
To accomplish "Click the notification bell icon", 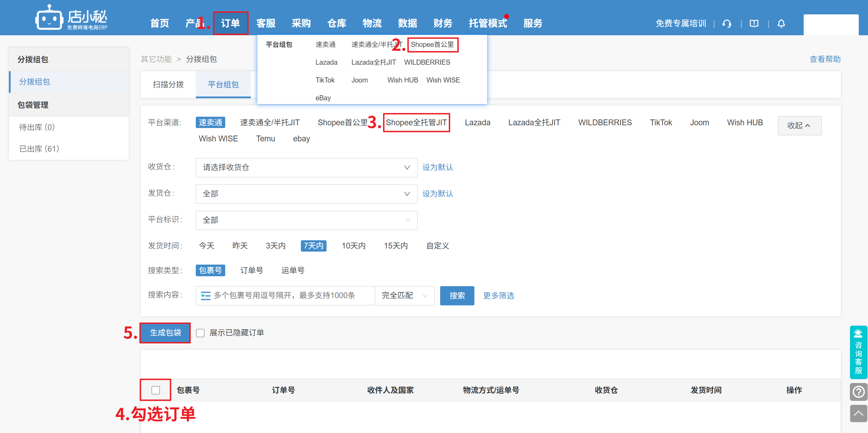I will tap(781, 24).
